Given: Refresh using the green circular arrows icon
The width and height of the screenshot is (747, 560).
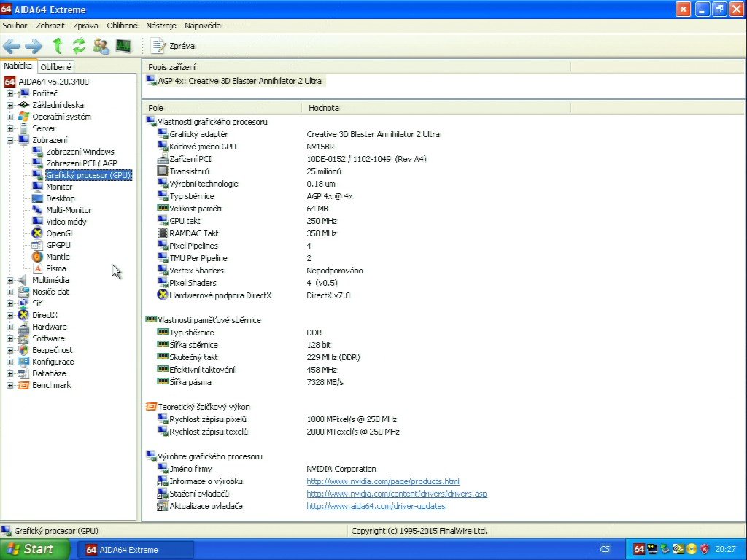Looking at the screenshot, I should [x=79, y=46].
